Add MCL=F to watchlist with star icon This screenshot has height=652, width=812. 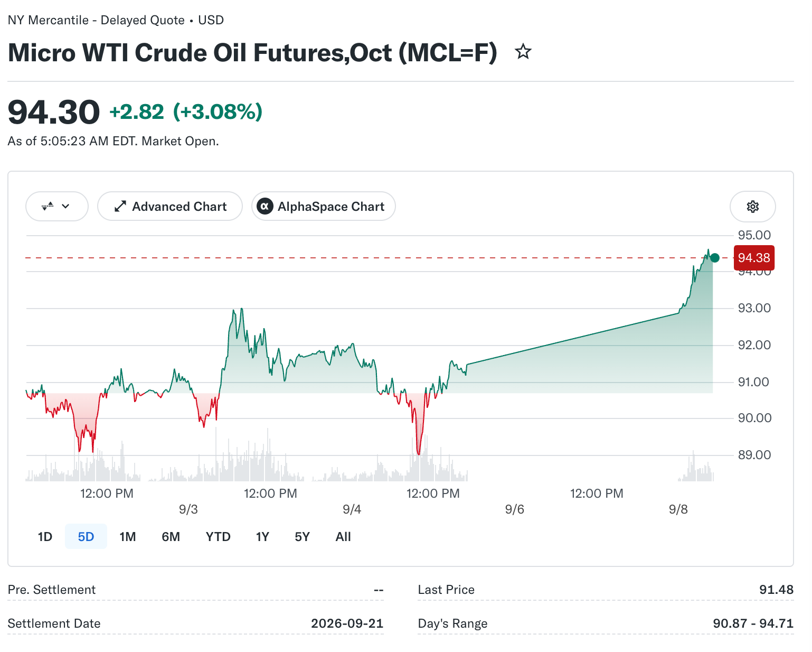click(523, 52)
